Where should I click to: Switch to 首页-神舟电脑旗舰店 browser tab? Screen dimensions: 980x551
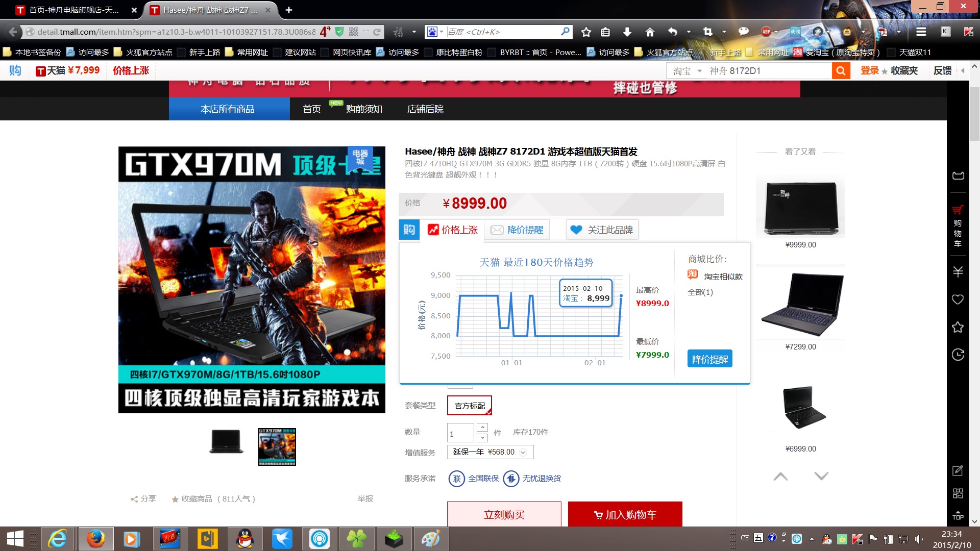click(74, 10)
